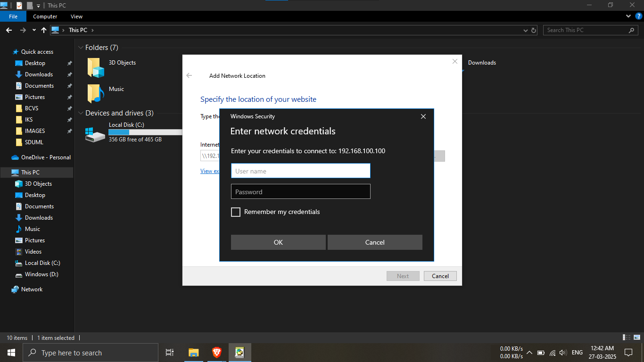Open the View ribbon tab
This screenshot has height=362, width=644.
point(76,16)
